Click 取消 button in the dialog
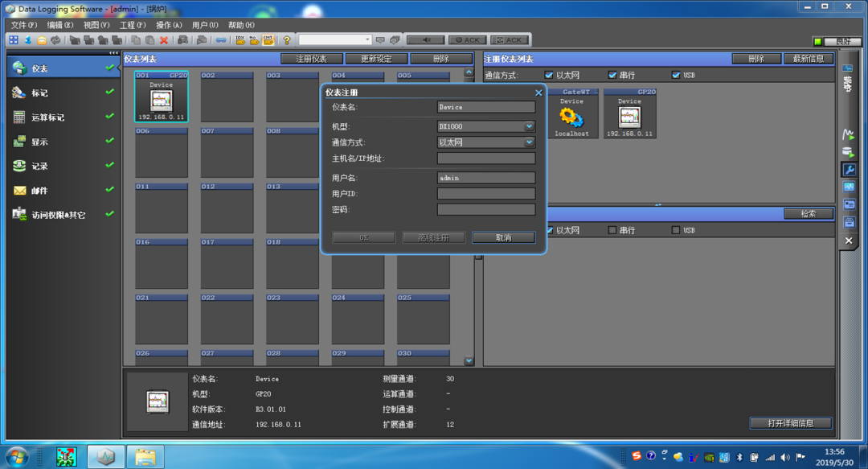Image resolution: width=868 pixels, height=469 pixels. click(503, 238)
